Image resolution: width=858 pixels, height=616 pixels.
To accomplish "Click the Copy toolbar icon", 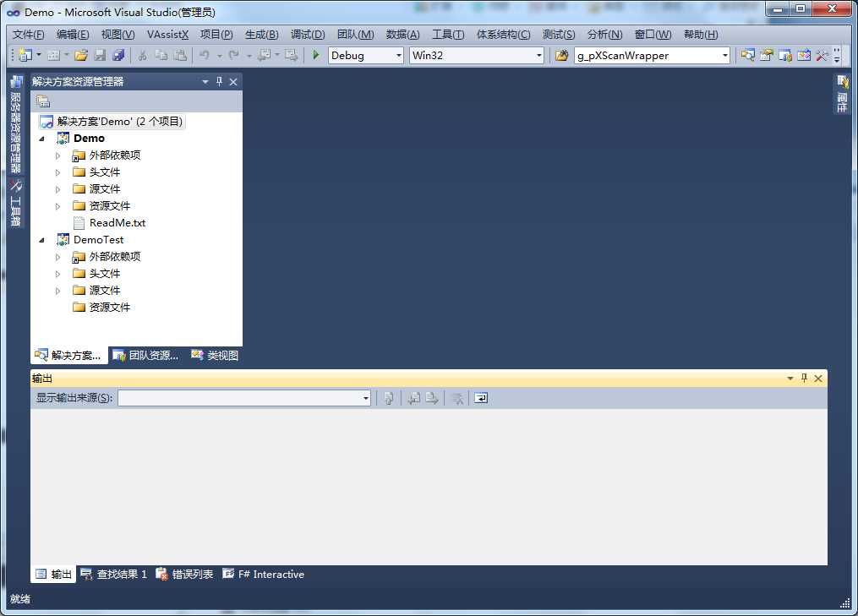I will tap(161, 55).
